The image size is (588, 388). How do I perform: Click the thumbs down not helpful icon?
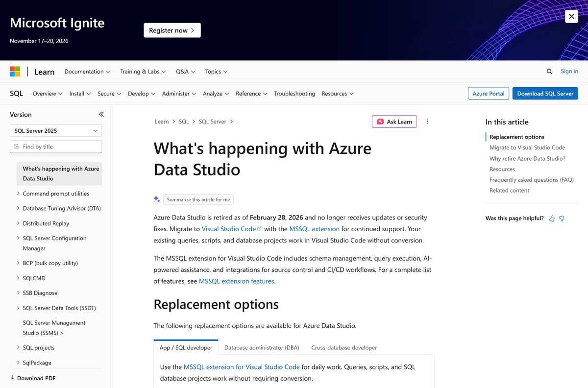pos(562,218)
